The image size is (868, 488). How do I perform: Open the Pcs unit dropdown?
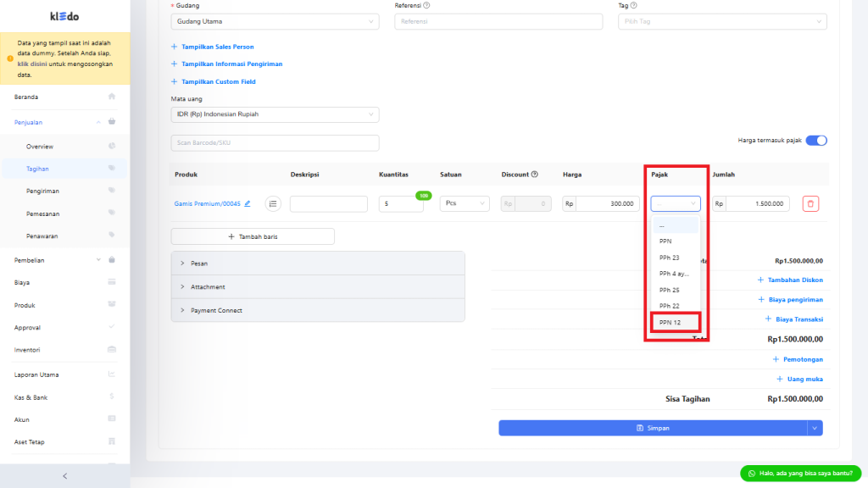465,203
